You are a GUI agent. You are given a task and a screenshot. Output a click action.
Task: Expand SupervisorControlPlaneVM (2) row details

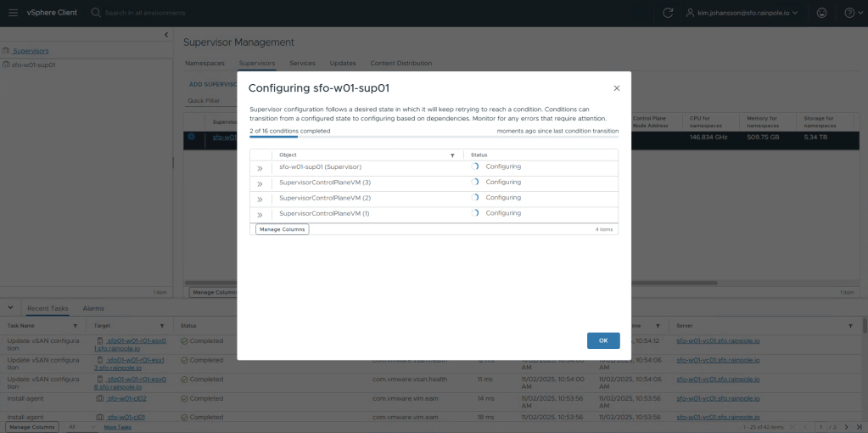(260, 199)
